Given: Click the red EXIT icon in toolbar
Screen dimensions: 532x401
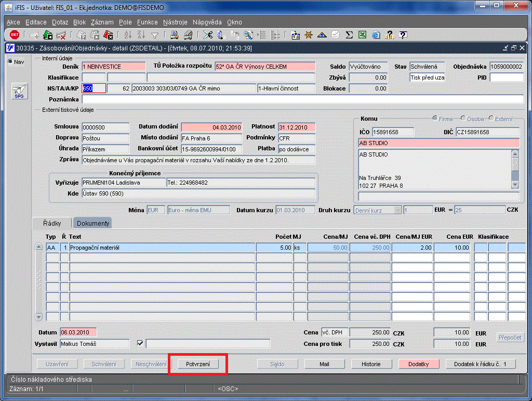Looking at the screenshot, I should tap(15, 35).
